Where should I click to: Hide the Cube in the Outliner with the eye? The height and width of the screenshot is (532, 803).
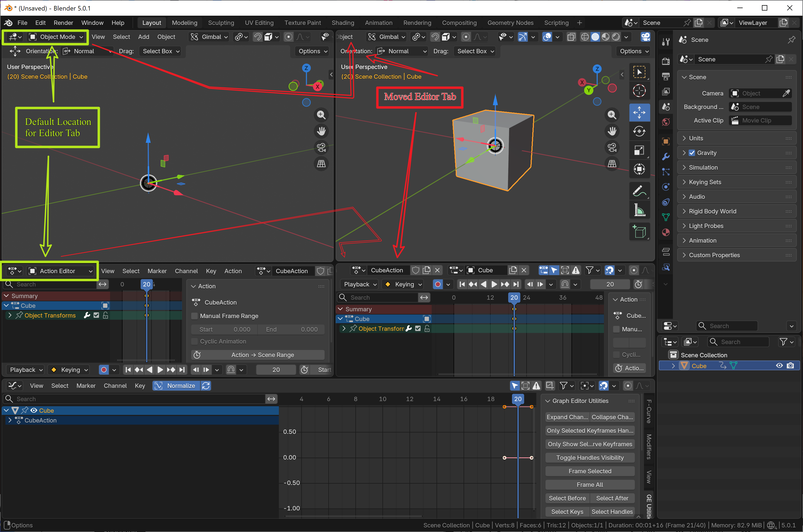coord(779,366)
